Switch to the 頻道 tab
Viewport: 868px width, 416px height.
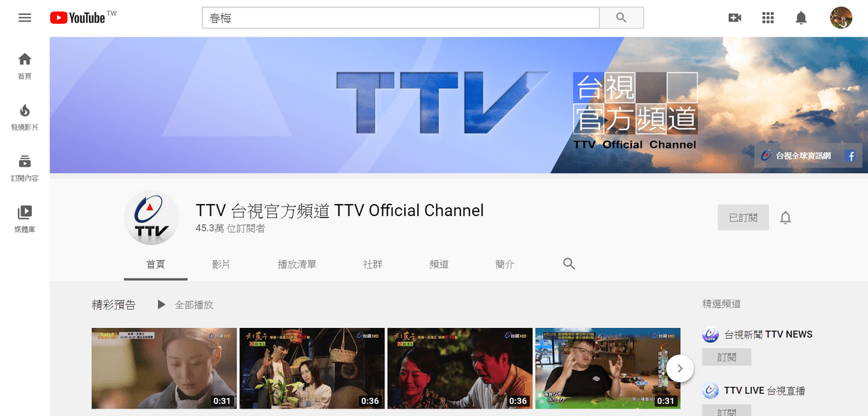[439, 264]
